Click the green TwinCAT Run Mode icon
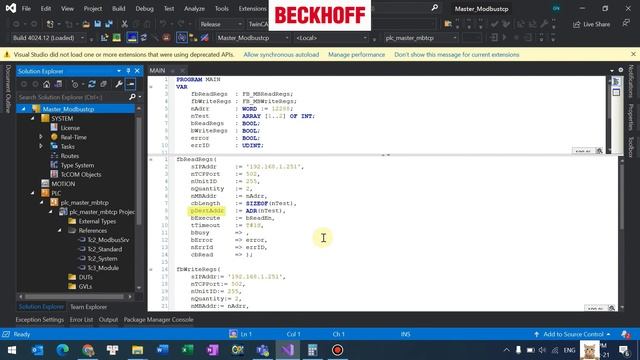This screenshot has width=640, height=360. pos(117,38)
